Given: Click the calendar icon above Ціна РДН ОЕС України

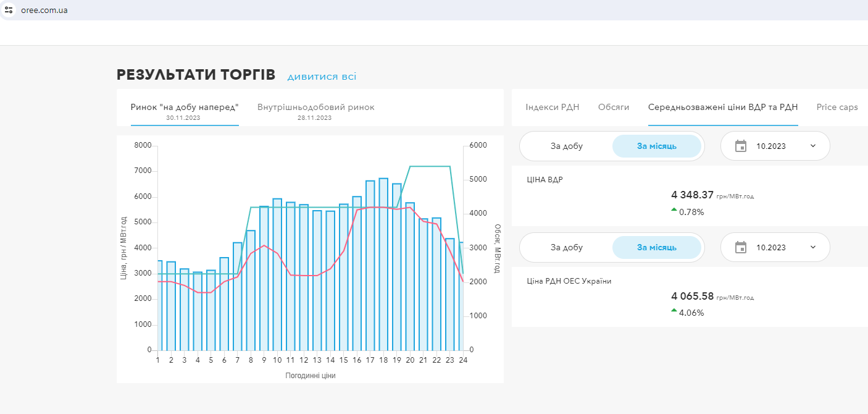Looking at the screenshot, I should tap(741, 247).
